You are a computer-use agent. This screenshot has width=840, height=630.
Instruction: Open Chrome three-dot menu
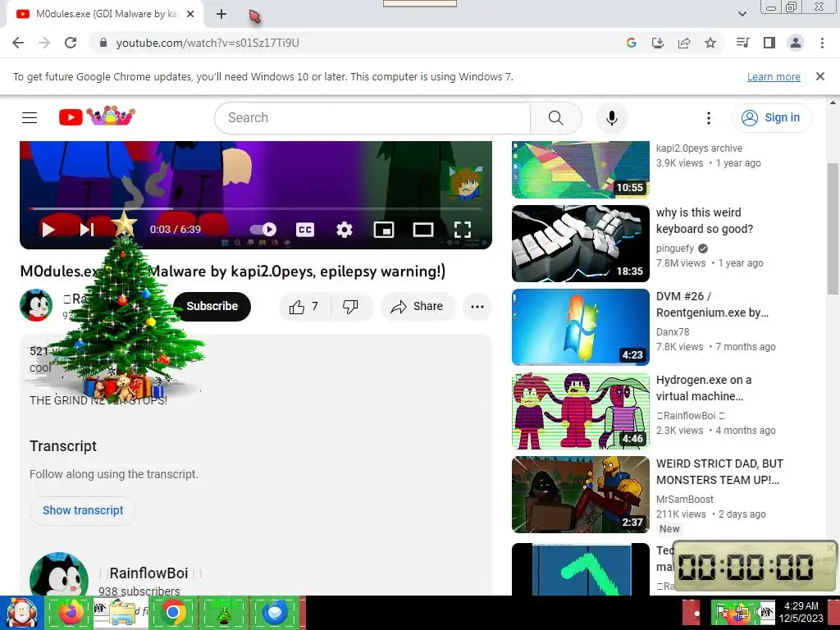click(x=822, y=43)
